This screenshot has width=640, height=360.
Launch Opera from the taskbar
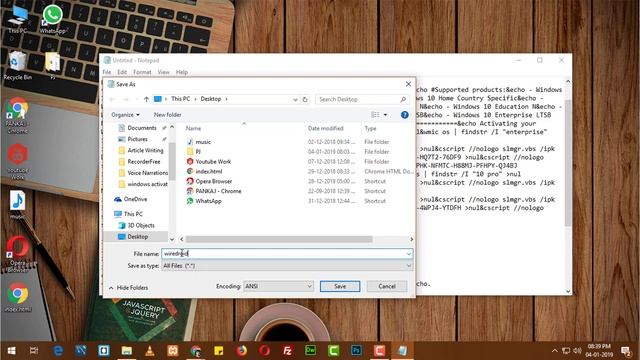(x=264, y=351)
